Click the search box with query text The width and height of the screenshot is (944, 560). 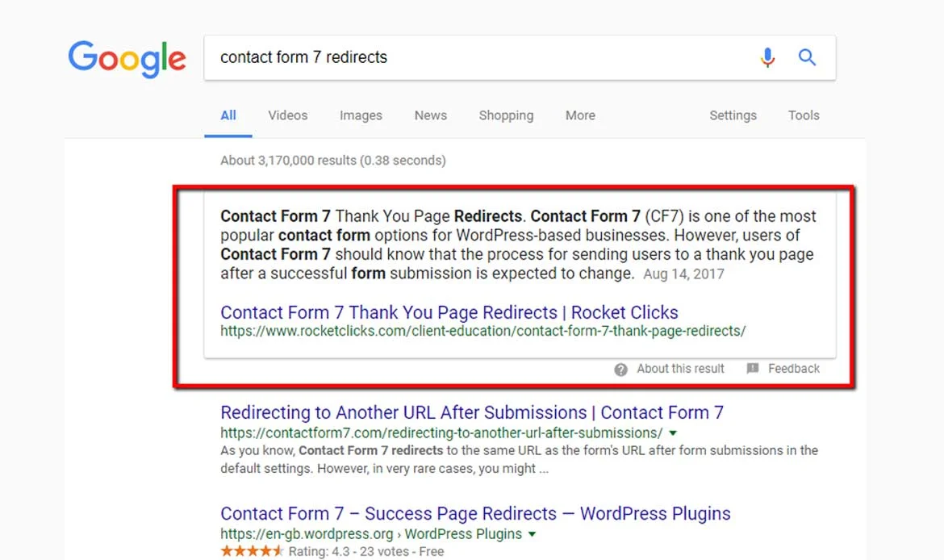(x=476, y=57)
